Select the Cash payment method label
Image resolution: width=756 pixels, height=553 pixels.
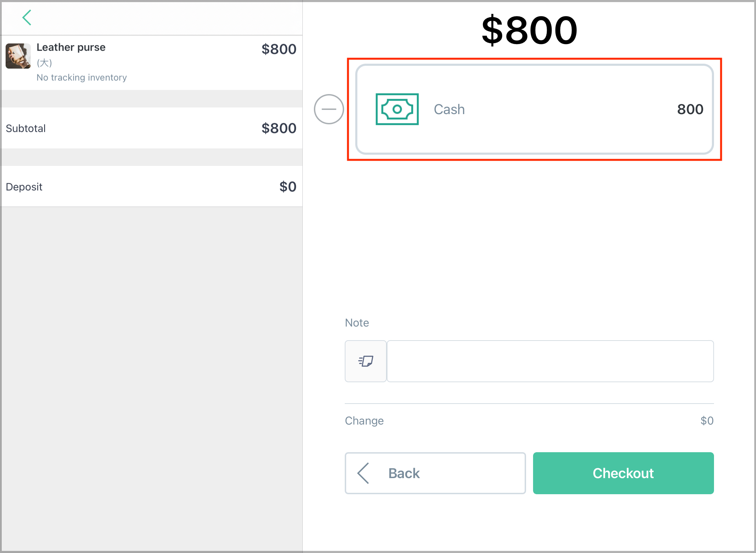(449, 109)
